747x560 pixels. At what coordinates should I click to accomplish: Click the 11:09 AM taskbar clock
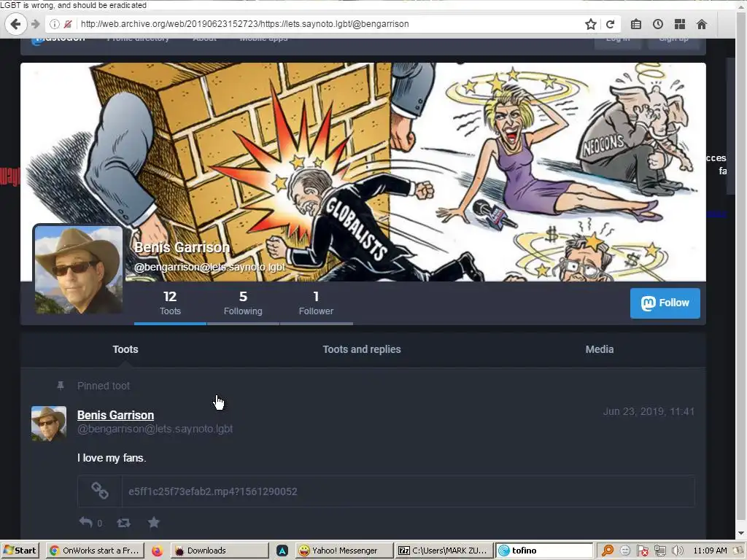coord(710,551)
